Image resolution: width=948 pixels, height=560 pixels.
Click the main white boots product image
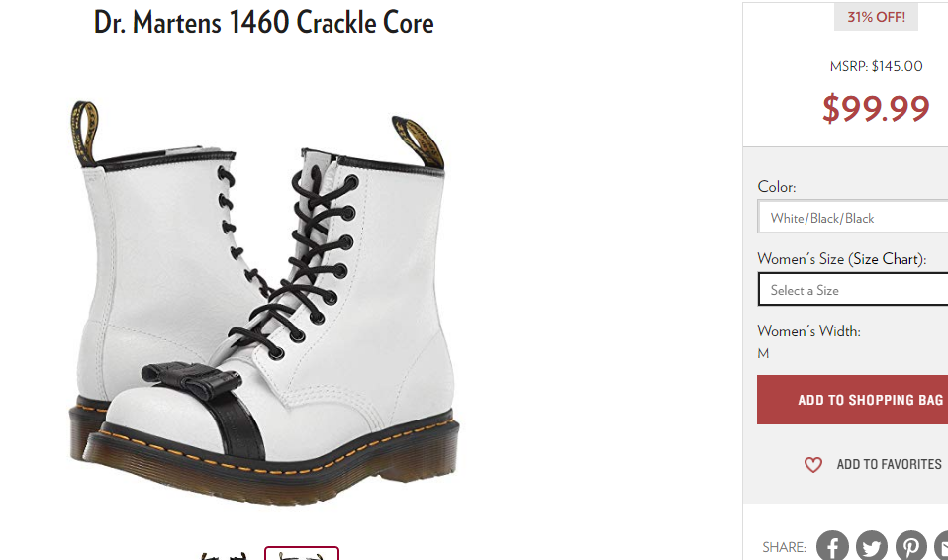coord(264,303)
